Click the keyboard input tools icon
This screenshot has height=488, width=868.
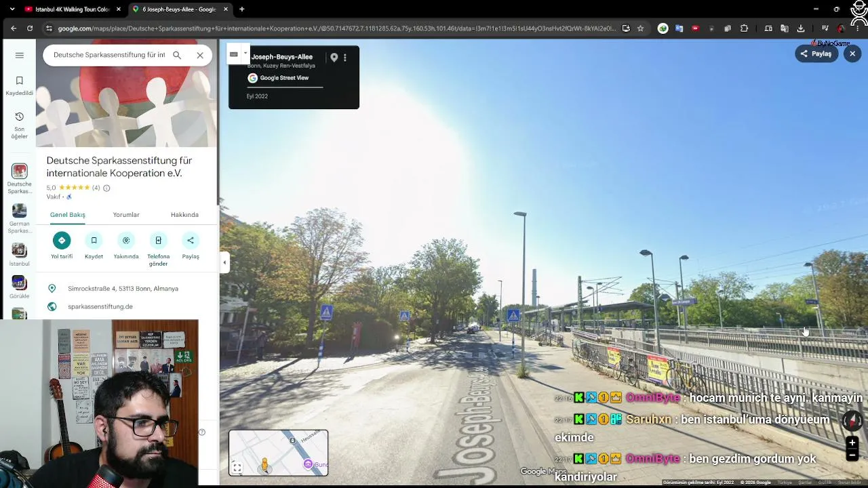(233, 54)
